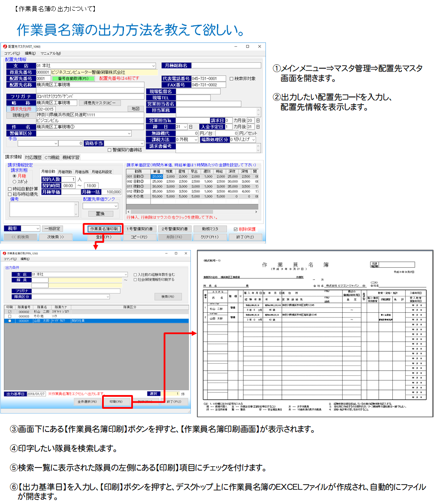Enable 入社前の経験年数を含む checkbox
434x504 pixels.
point(136,275)
